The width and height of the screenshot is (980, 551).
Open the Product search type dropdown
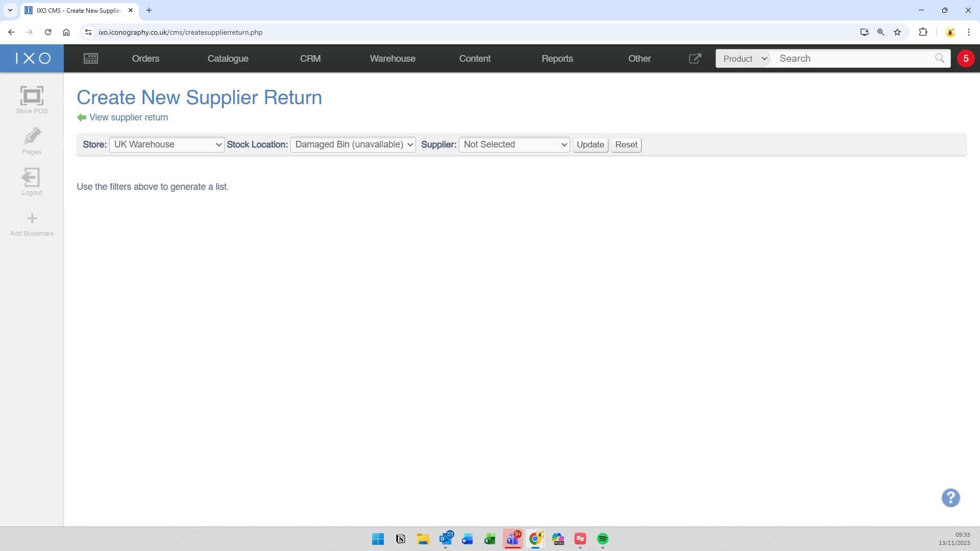click(x=744, y=59)
